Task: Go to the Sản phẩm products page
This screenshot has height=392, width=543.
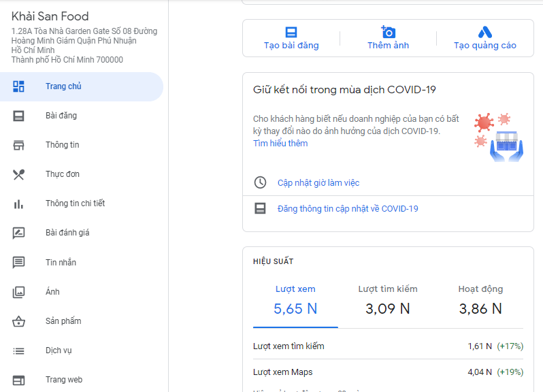Action: point(82,321)
